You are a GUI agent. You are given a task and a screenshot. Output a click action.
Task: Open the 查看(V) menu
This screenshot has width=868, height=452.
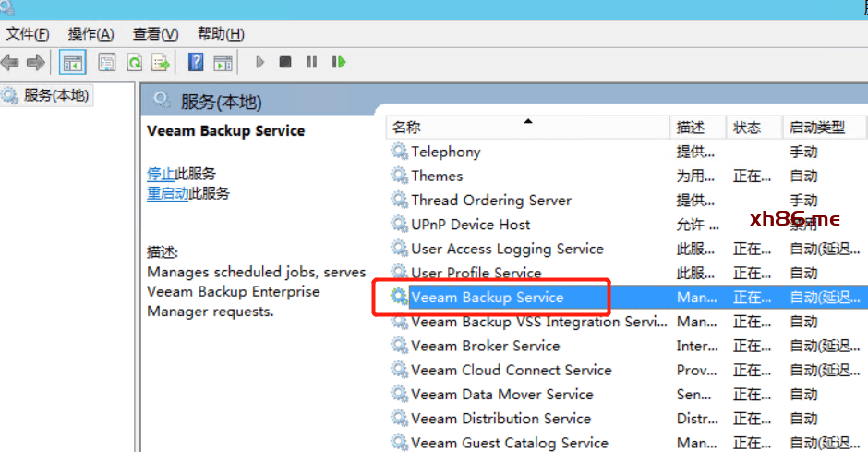(x=155, y=34)
